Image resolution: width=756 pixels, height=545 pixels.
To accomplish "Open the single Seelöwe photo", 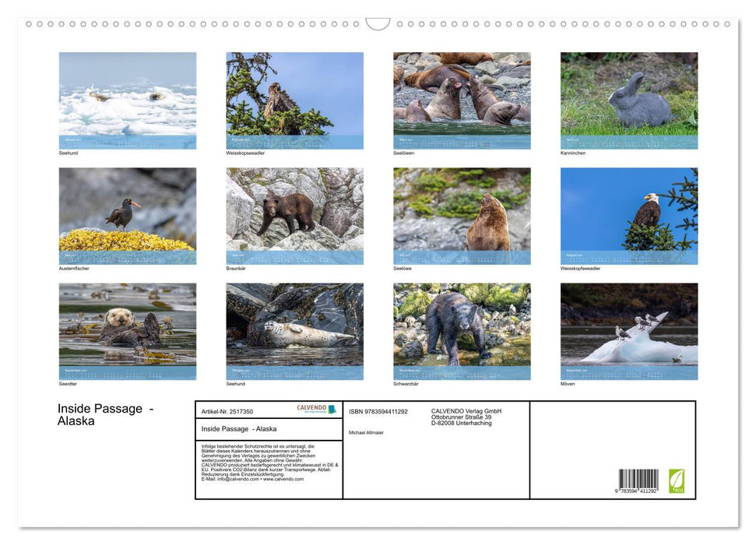I will point(462,216).
